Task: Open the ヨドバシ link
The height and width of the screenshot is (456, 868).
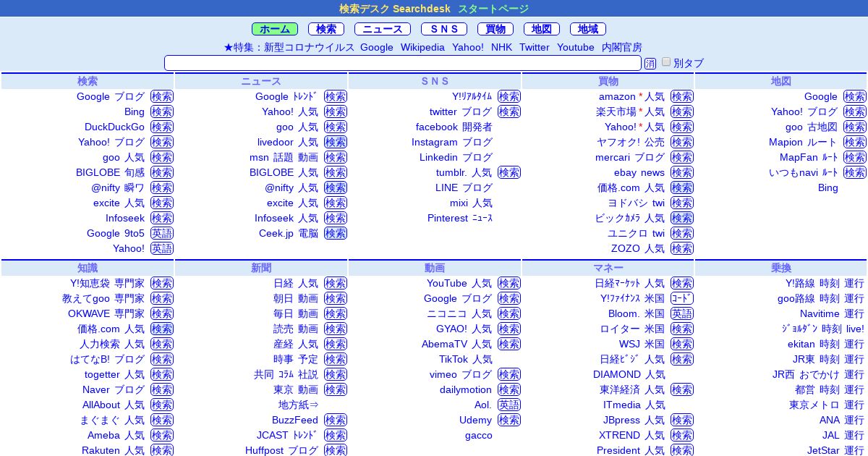Action: pyautogui.click(x=627, y=203)
